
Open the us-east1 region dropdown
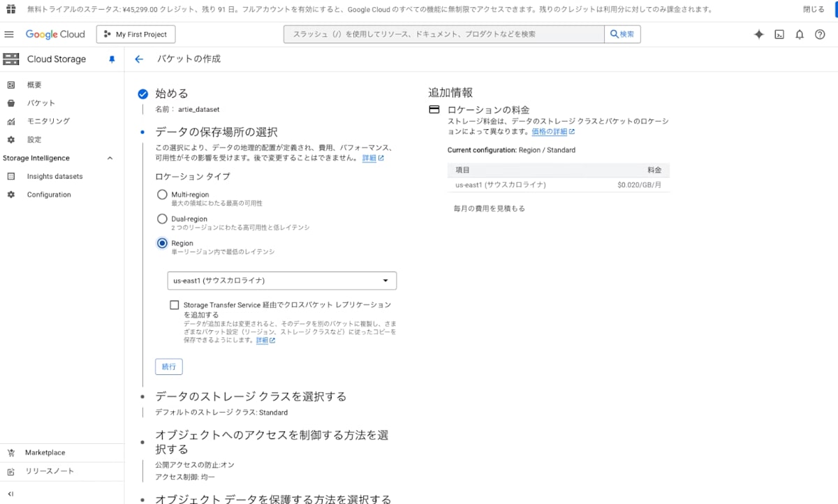click(282, 281)
